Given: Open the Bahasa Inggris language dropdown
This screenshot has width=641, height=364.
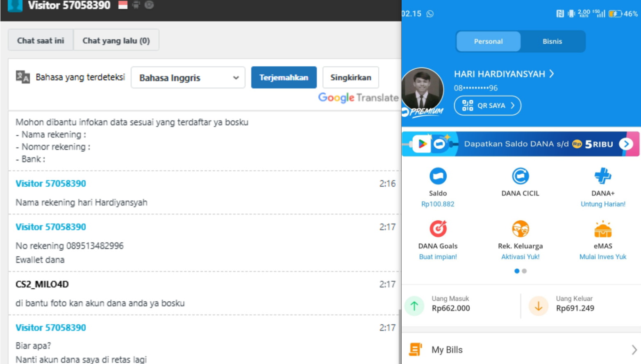Looking at the screenshot, I should tap(188, 77).
